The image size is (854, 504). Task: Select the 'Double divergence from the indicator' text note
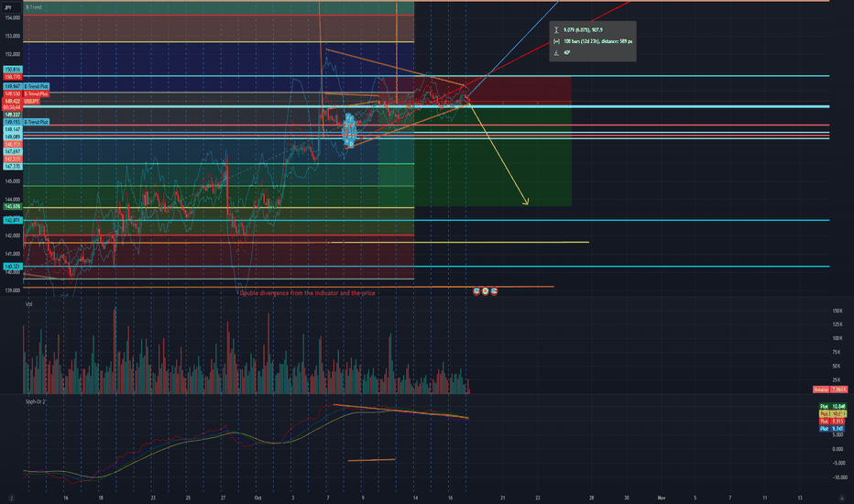point(307,293)
